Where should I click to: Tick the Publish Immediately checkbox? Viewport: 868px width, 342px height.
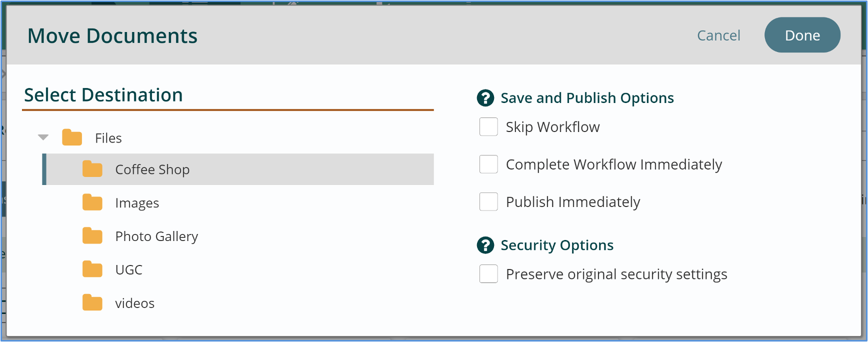point(488,202)
